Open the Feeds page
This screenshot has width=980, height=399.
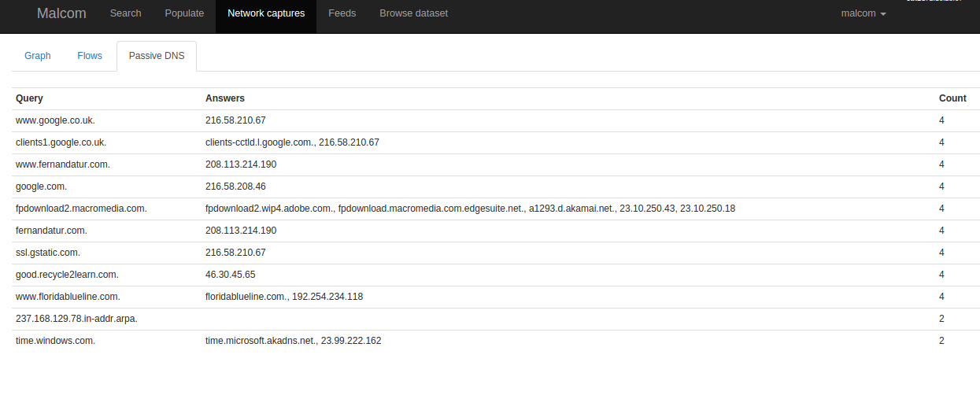tap(342, 13)
